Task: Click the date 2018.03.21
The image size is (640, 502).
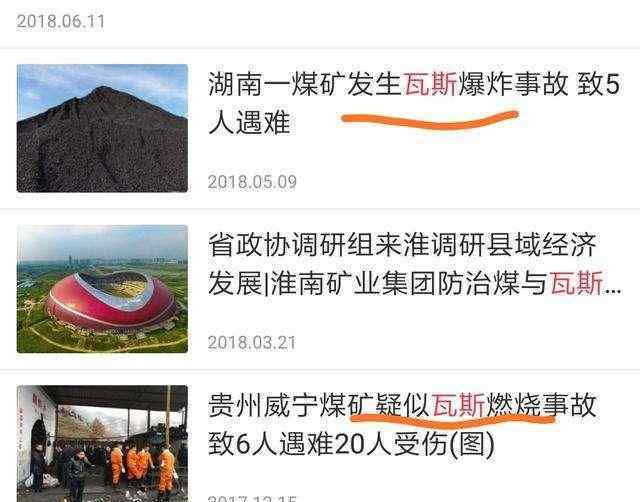Action: click(252, 342)
